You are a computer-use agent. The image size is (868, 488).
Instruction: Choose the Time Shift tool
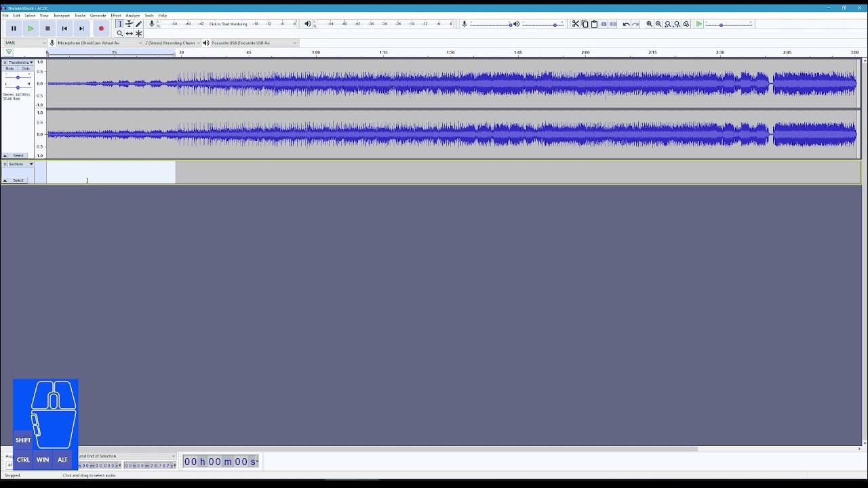[x=130, y=33]
